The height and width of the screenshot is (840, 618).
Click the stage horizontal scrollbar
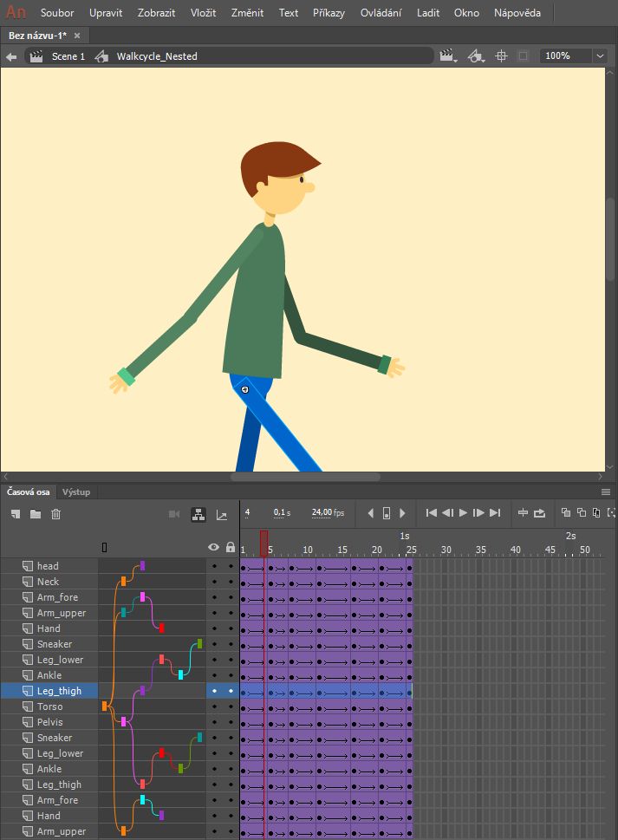tap(304, 477)
